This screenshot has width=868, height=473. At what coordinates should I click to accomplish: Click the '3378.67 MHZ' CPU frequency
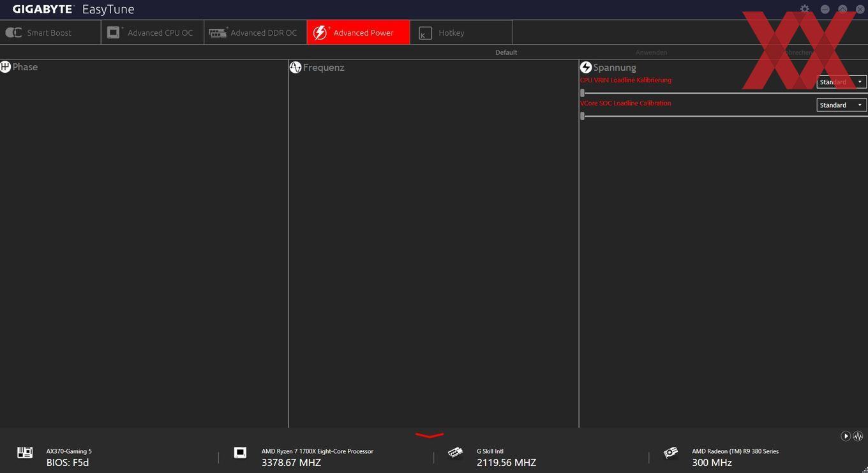pos(291,463)
